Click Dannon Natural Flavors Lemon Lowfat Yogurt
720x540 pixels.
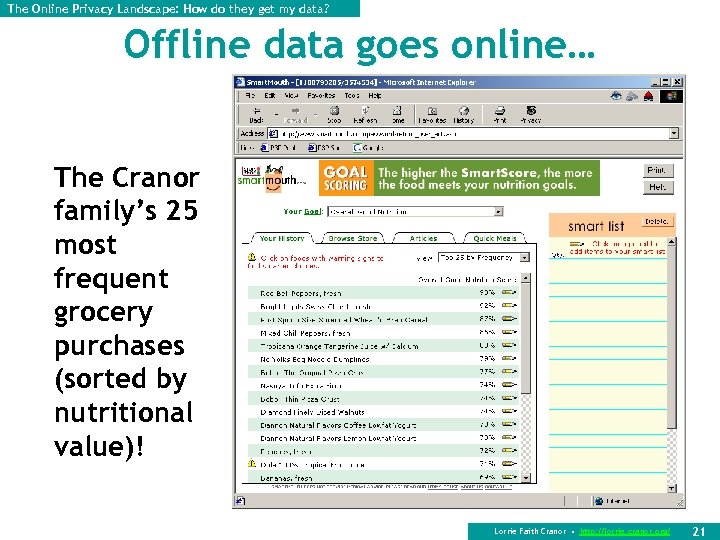[x=338, y=438]
